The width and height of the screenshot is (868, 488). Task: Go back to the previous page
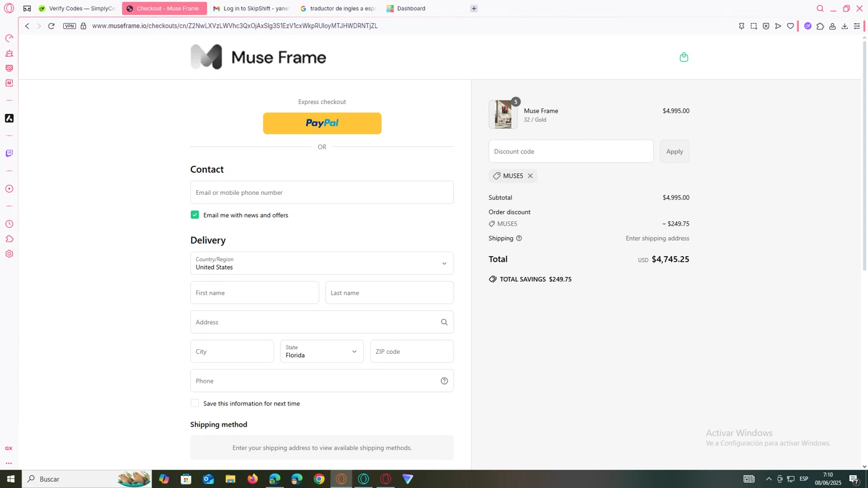click(27, 26)
